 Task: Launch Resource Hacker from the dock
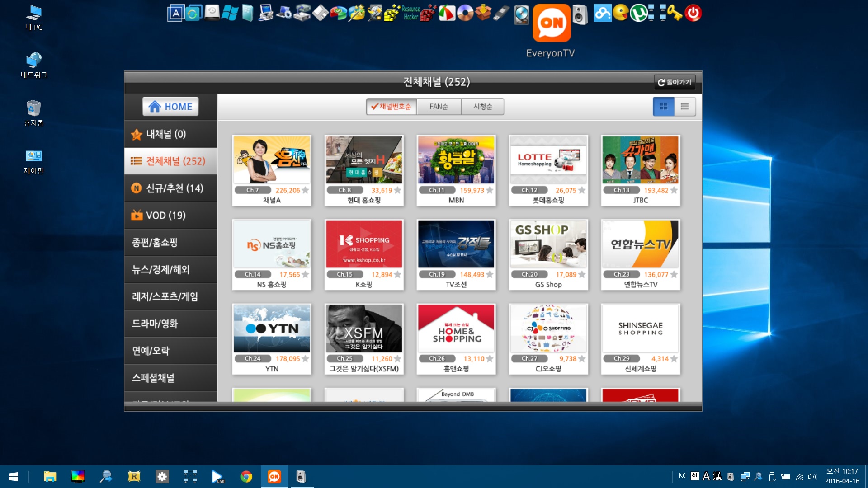point(411,13)
